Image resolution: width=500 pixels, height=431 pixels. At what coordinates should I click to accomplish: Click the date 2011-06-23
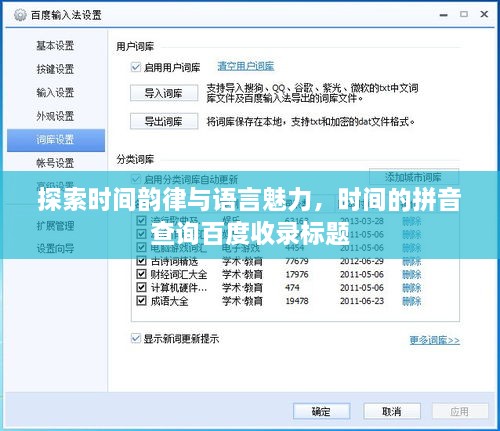362,301
